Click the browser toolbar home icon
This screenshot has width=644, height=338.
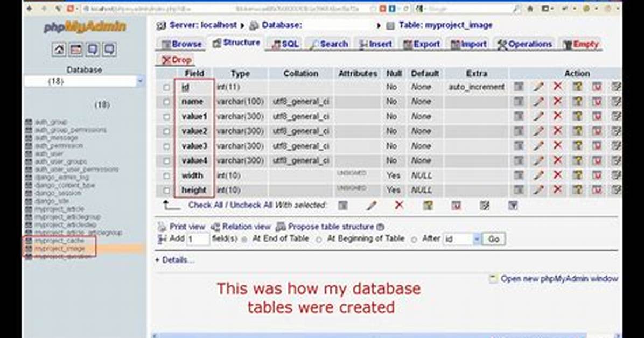pyautogui.click(x=530, y=9)
